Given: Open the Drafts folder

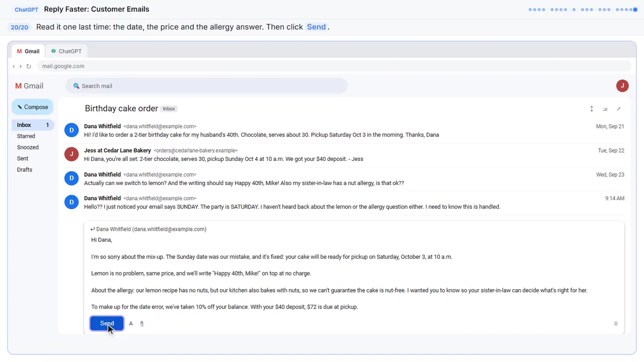Looking at the screenshot, I should click(25, 169).
